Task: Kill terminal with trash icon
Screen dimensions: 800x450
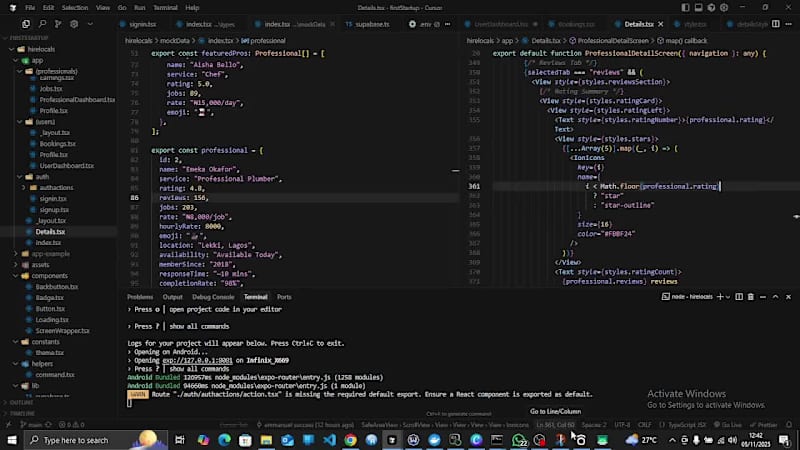Action: point(751,296)
